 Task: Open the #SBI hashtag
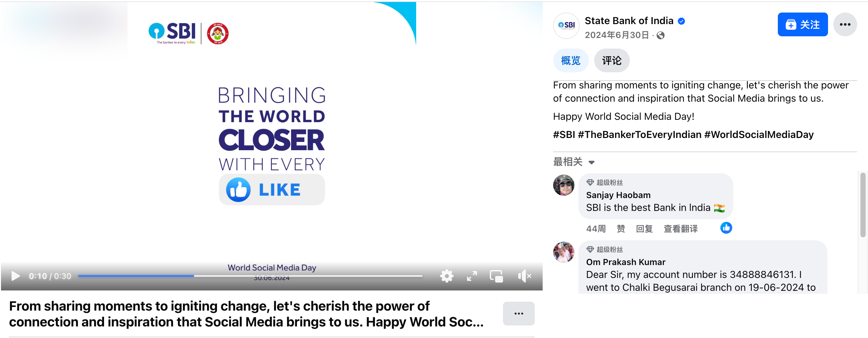[x=564, y=135]
